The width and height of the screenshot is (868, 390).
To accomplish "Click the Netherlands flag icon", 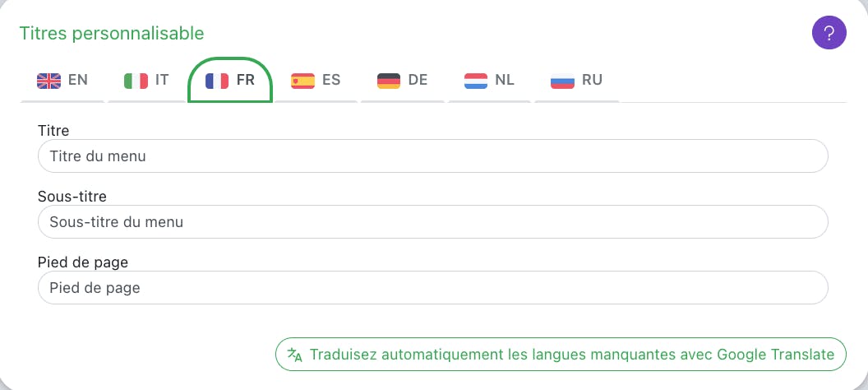I will coord(476,81).
